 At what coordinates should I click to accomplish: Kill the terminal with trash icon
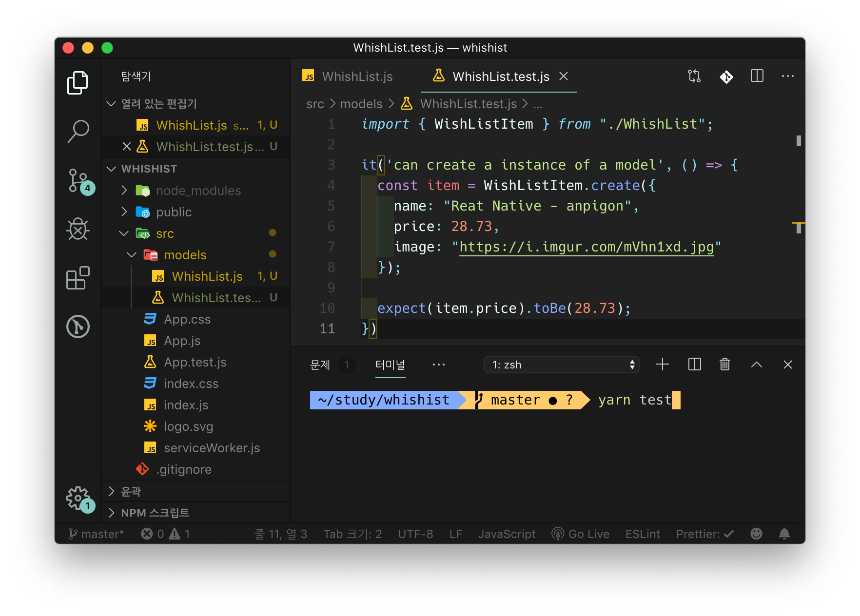[725, 365]
